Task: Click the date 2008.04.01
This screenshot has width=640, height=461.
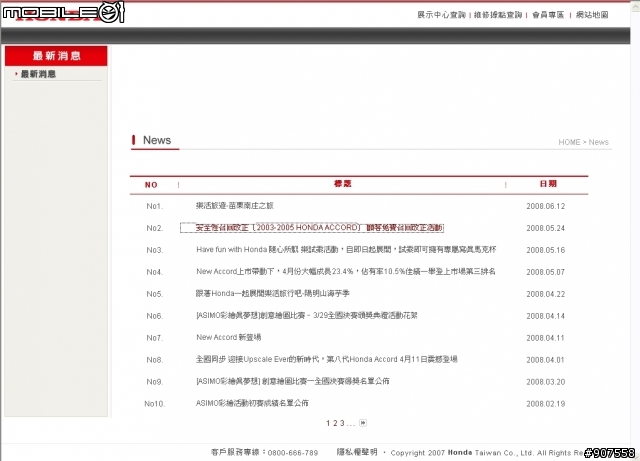Action: [x=546, y=360]
